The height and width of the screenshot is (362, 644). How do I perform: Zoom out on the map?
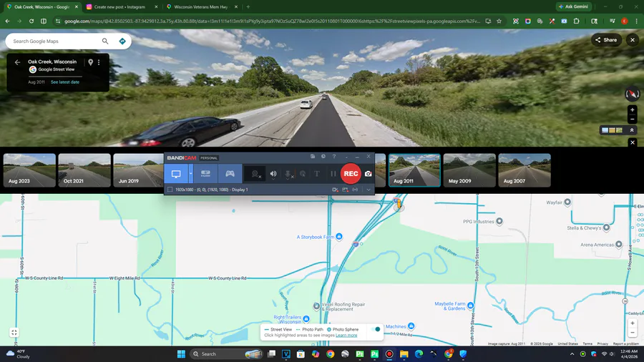click(x=633, y=333)
